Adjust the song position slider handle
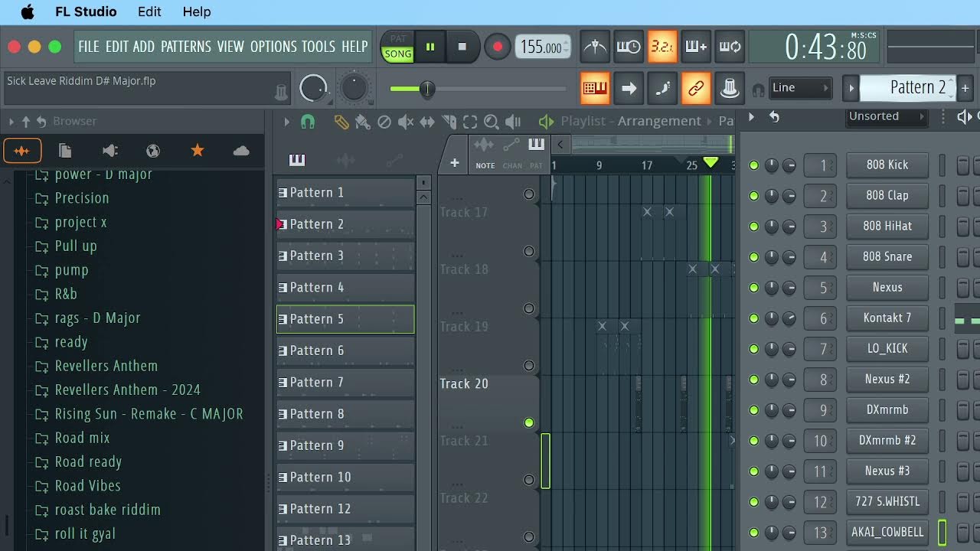Screen dimensions: 980x551 pos(427,90)
